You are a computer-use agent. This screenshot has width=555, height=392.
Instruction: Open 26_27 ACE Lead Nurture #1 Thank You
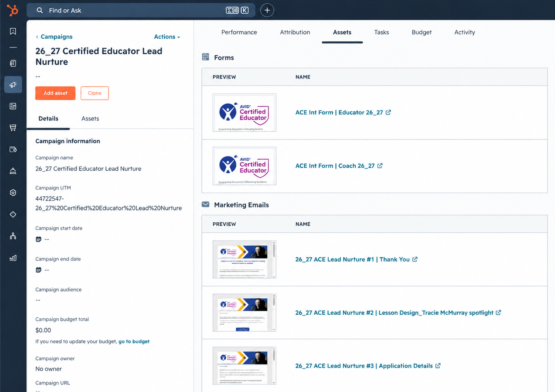click(x=352, y=259)
